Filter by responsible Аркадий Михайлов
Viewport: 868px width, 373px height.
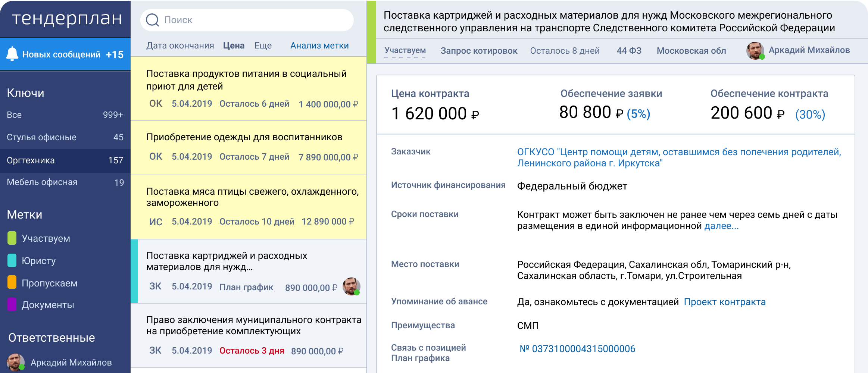[x=71, y=363]
